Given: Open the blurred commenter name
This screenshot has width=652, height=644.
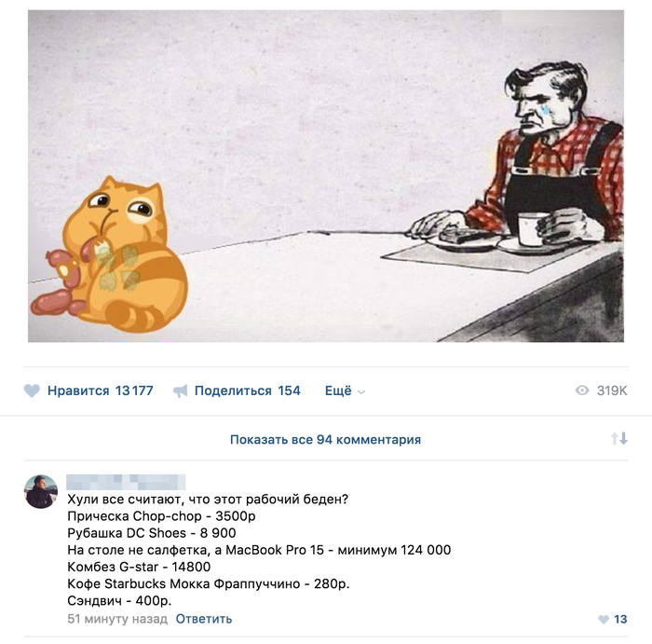Looking at the screenshot, I should coord(126,482).
